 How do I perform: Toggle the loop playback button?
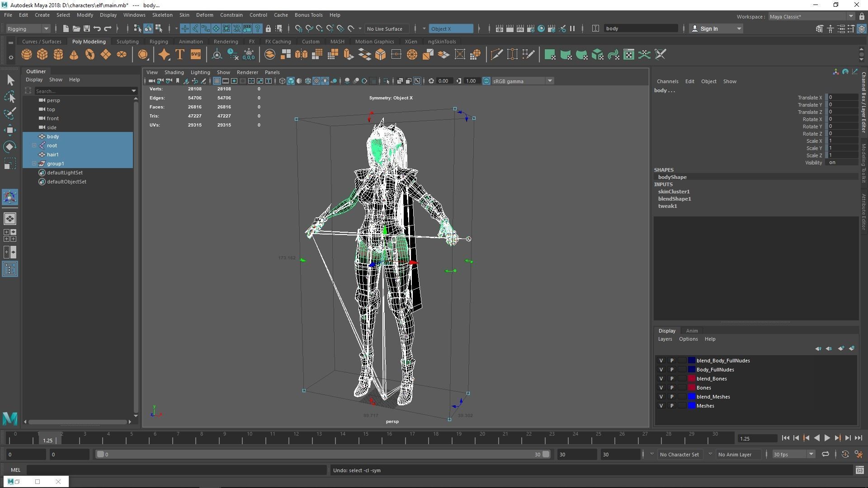click(x=826, y=455)
